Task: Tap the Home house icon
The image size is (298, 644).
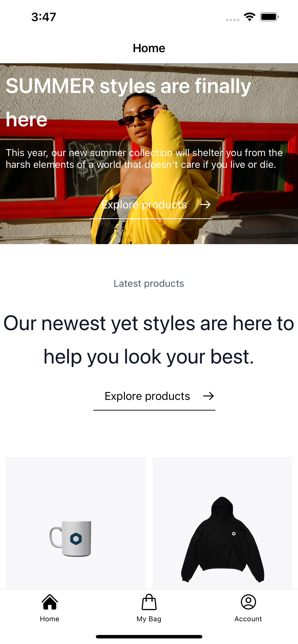Action: pyautogui.click(x=49, y=602)
